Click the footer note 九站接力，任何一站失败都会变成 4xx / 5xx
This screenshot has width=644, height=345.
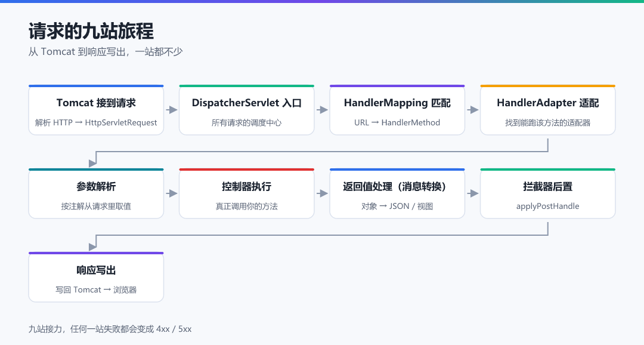coord(110,329)
